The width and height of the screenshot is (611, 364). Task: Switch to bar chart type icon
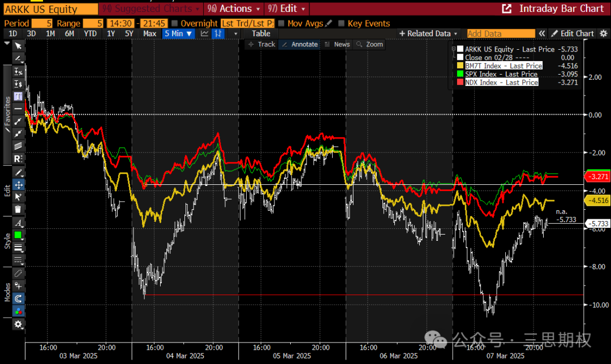tap(218, 33)
